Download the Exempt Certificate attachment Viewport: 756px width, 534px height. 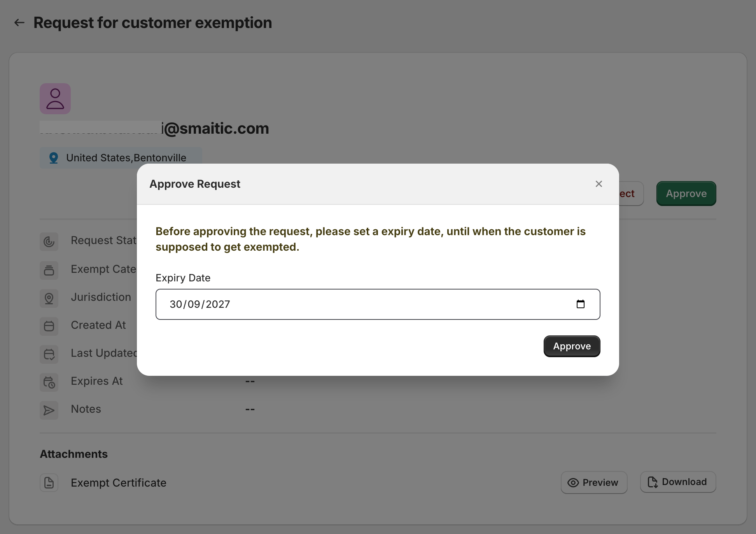(x=678, y=482)
